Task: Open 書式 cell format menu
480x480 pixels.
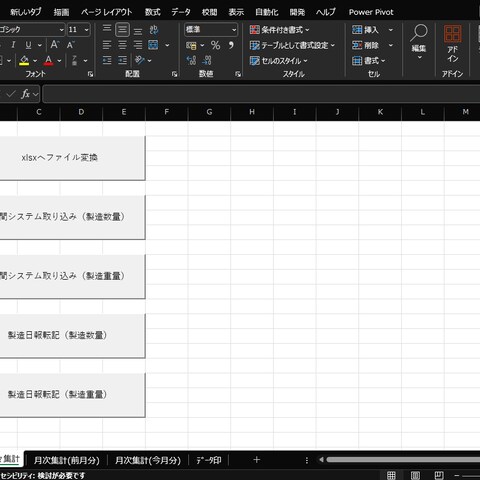Action: click(369, 61)
